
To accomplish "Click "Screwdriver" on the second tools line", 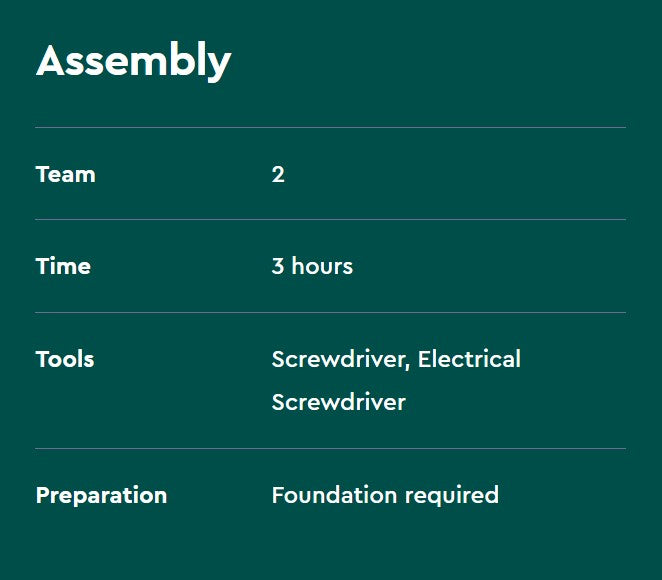I will [x=338, y=402].
